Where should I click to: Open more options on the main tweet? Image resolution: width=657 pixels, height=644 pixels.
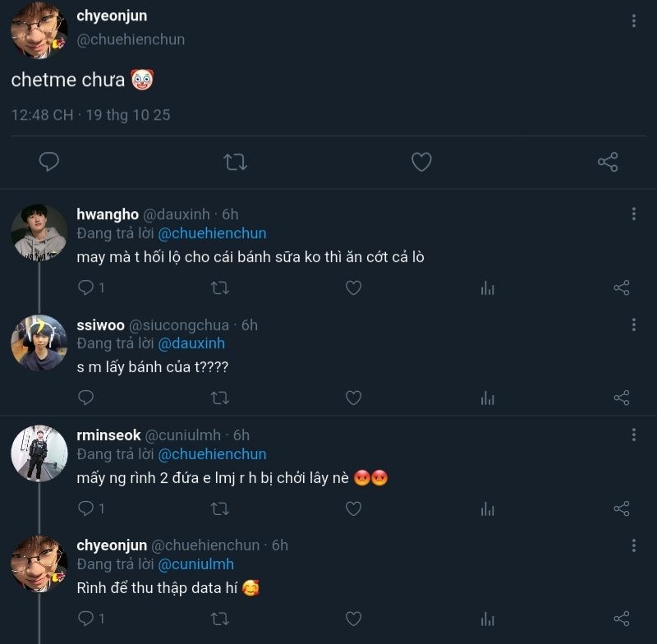point(633,21)
